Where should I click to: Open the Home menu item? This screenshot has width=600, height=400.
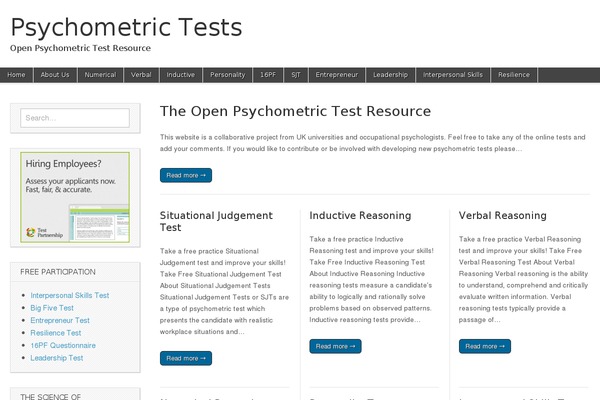coord(16,75)
